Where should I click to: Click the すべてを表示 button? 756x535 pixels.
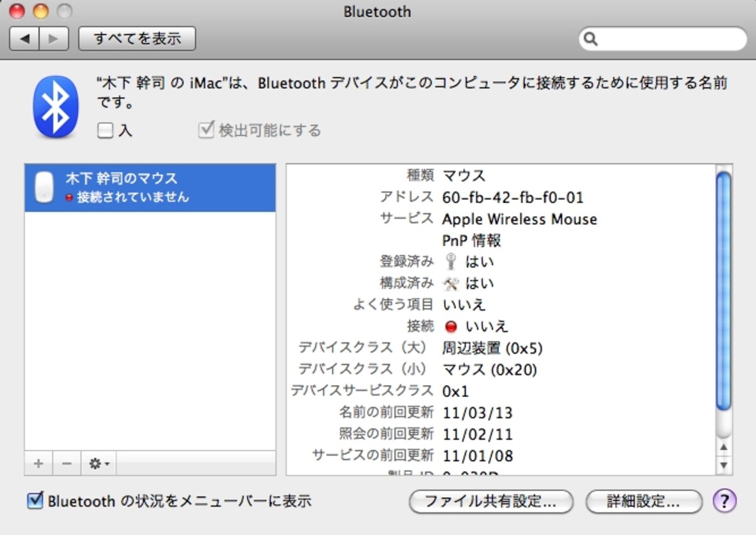point(137,39)
